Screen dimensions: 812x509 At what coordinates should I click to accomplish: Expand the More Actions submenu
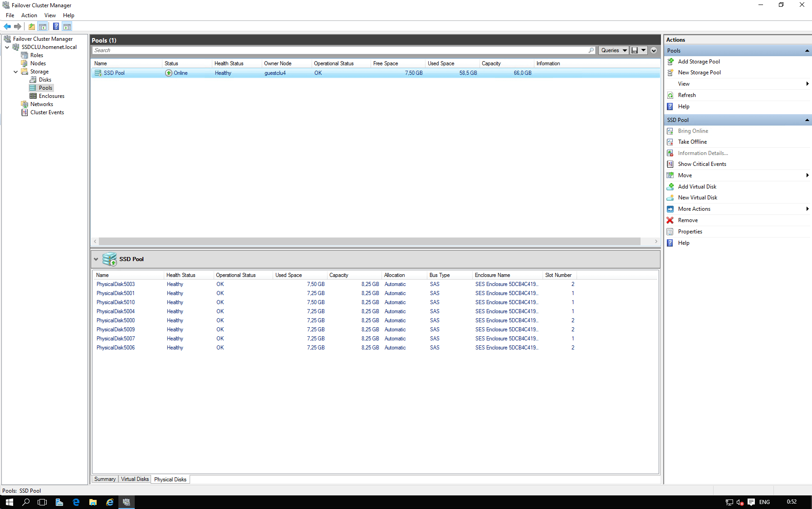point(807,209)
